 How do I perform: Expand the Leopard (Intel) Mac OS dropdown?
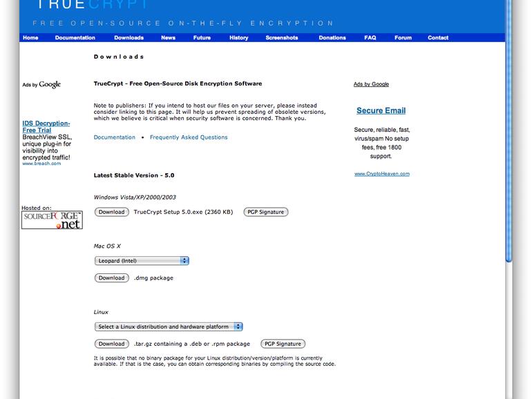[x=142, y=261]
